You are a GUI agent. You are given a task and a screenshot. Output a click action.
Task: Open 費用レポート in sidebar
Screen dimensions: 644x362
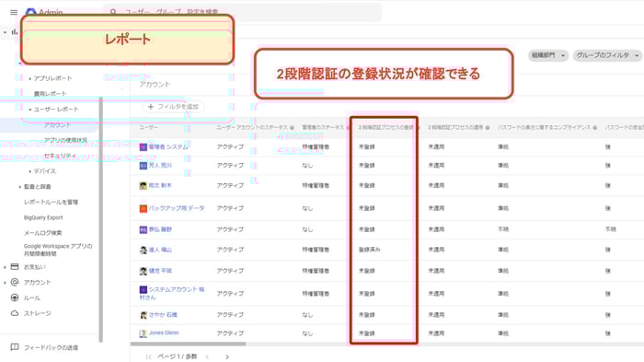pos(50,94)
